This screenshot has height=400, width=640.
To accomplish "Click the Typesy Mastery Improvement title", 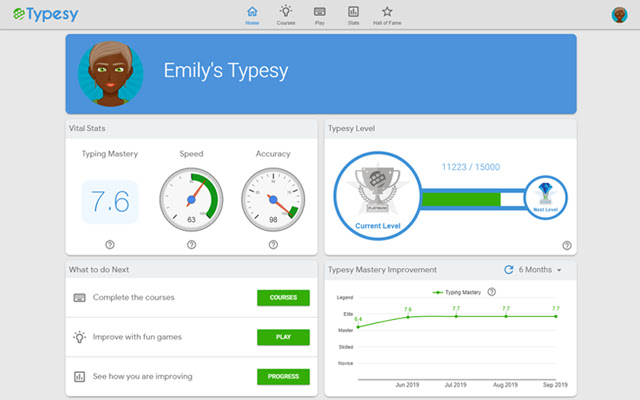I will click(x=382, y=269).
